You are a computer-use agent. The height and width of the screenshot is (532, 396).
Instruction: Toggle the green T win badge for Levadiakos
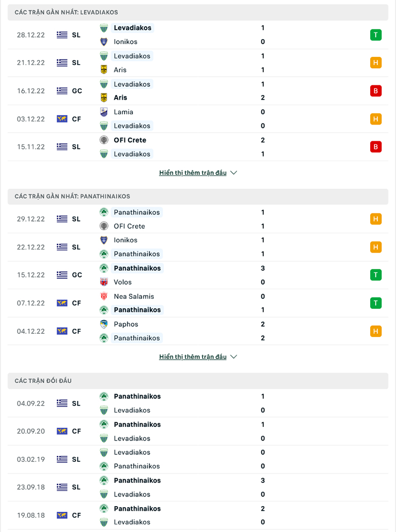(376, 35)
